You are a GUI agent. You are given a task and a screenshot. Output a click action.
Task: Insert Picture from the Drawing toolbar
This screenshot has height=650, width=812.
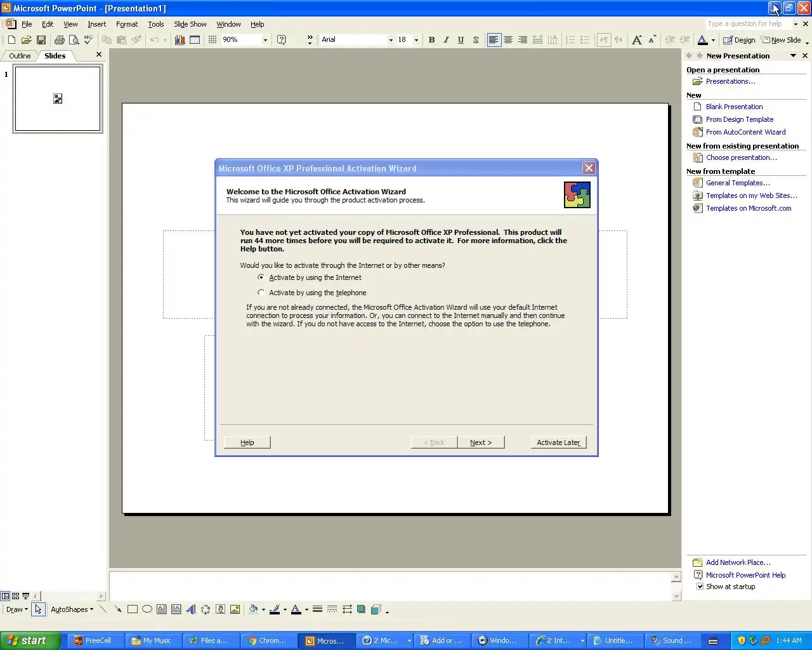(235, 609)
